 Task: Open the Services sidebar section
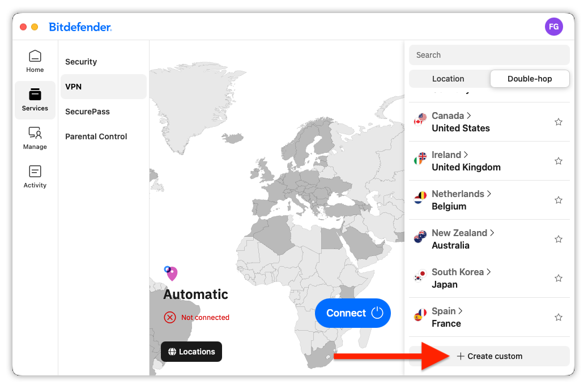[35, 100]
